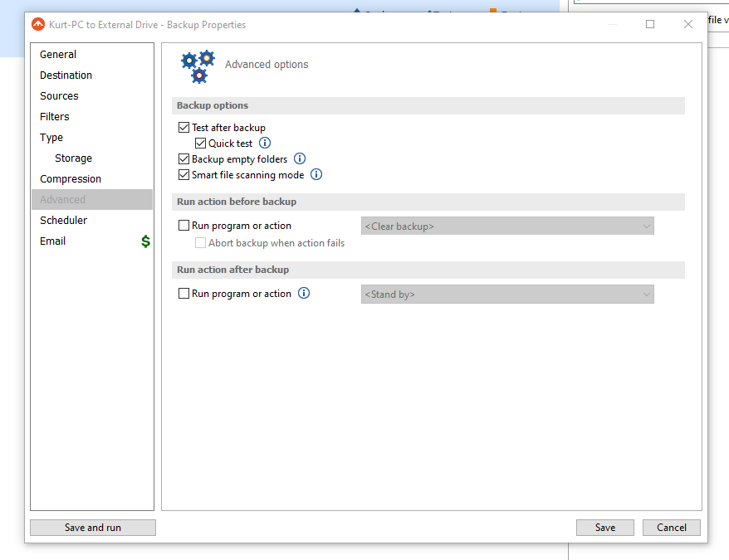This screenshot has height=560, width=729.
Task: Click the orange Backup4all app icon in title bar
Action: tap(38, 24)
